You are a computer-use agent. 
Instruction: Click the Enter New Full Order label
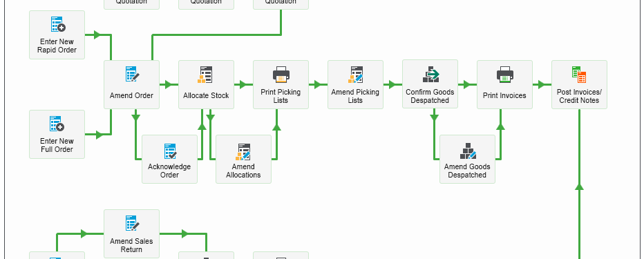[x=57, y=145]
